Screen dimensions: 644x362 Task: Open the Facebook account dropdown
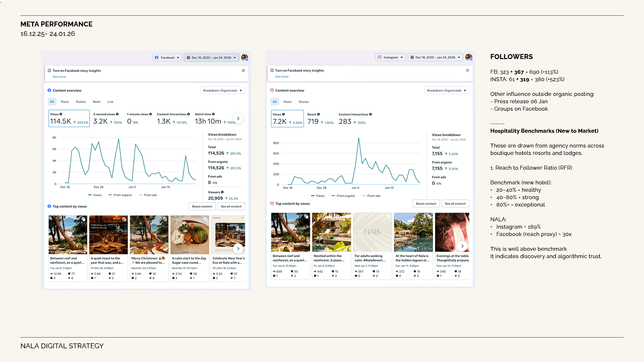click(167, 57)
